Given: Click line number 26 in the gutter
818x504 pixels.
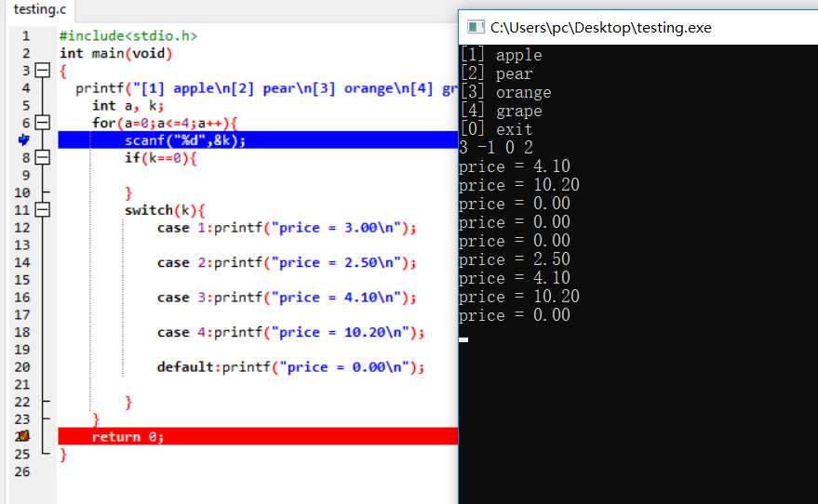Looking at the screenshot, I should (22, 471).
